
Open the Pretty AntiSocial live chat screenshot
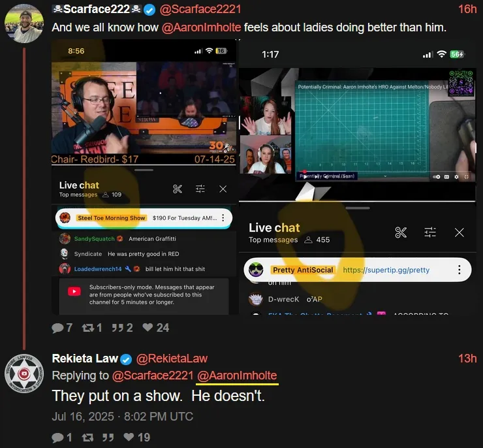(x=357, y=177)
